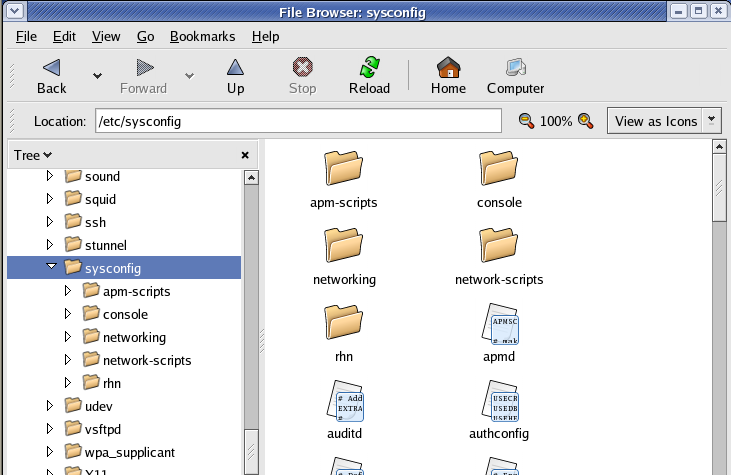731x475 pixels.
Task: Expand the ssh tree node
Action: [x=51, y=222]
